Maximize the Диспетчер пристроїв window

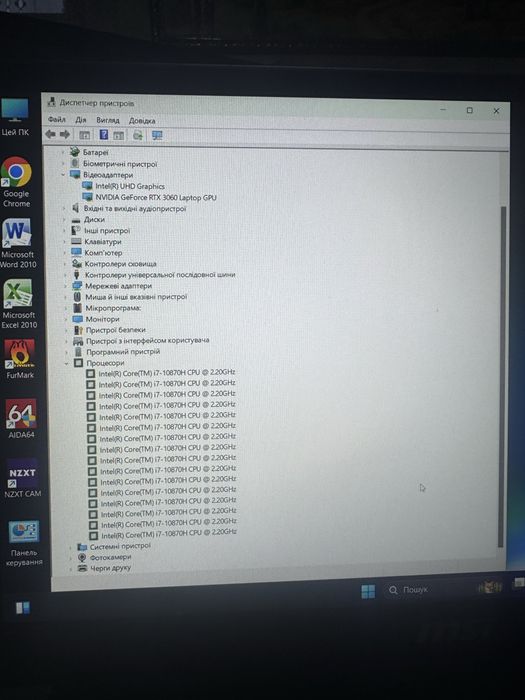coord(469,110)
